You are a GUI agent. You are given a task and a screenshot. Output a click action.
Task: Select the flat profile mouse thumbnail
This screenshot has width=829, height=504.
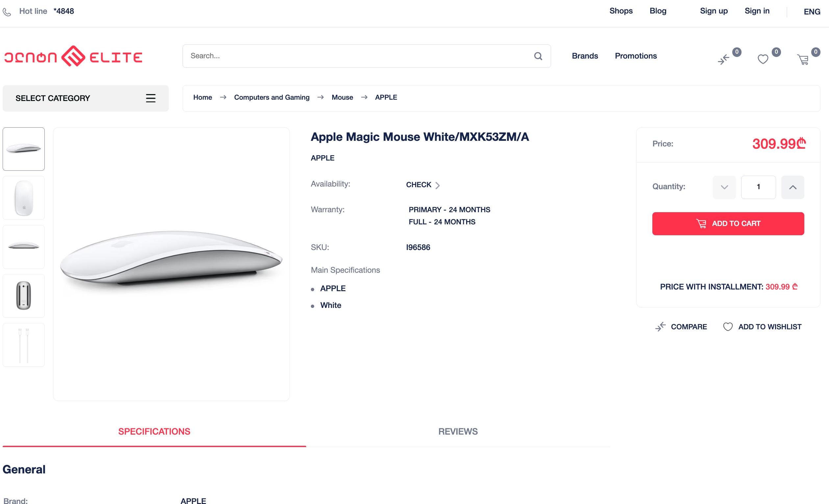tap(24, 247)
